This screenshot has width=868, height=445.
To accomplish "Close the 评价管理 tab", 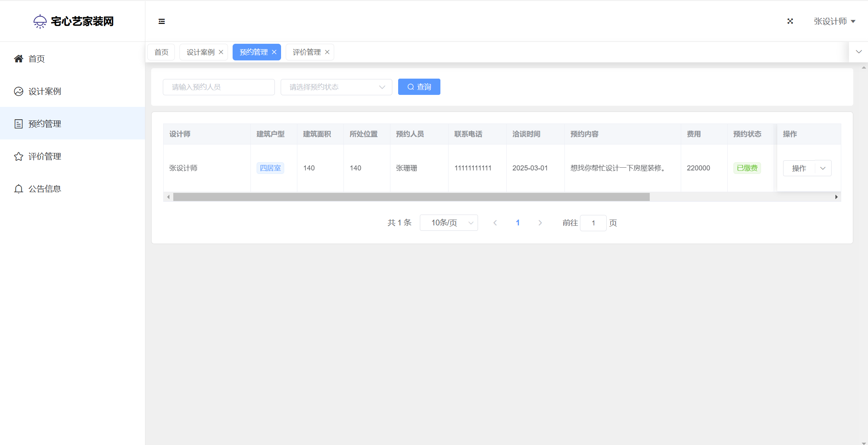I will pyautogui.click(x=327, y=52).
